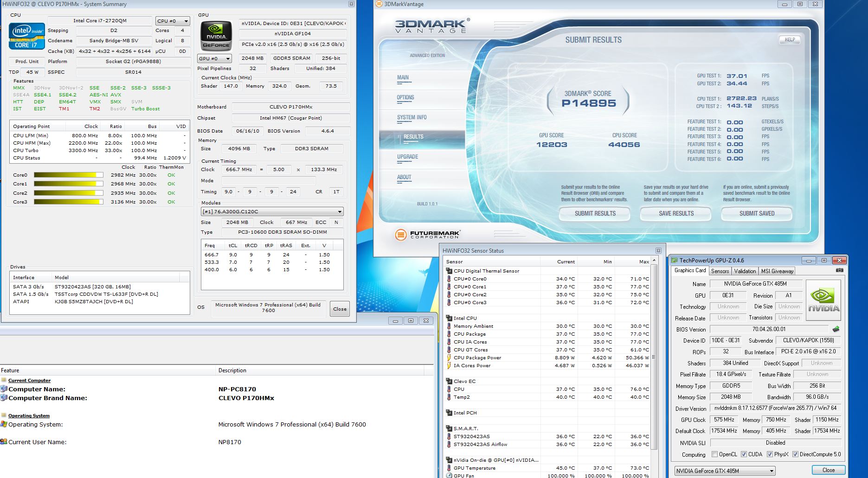This screenshot has height=478, width=868.
Task: Click the Current User Name icon
Action: [4, 442]
